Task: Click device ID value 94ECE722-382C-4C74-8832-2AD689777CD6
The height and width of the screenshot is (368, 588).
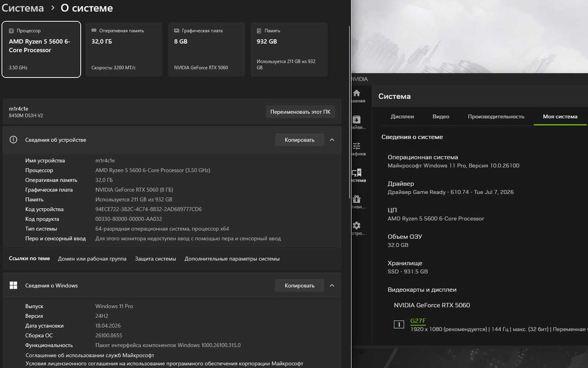Action: click(x=149, y=209)
